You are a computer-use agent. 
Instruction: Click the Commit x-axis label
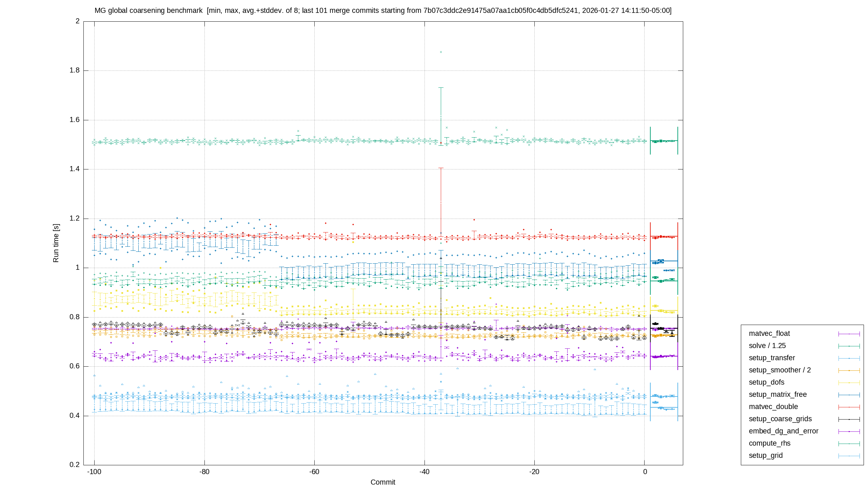coord(383,482)
